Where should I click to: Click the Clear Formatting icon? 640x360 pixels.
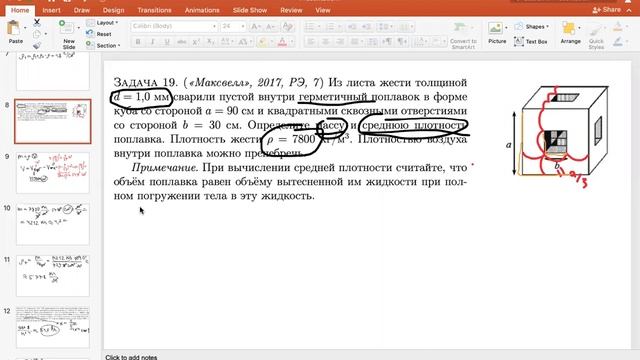[288, 27]
